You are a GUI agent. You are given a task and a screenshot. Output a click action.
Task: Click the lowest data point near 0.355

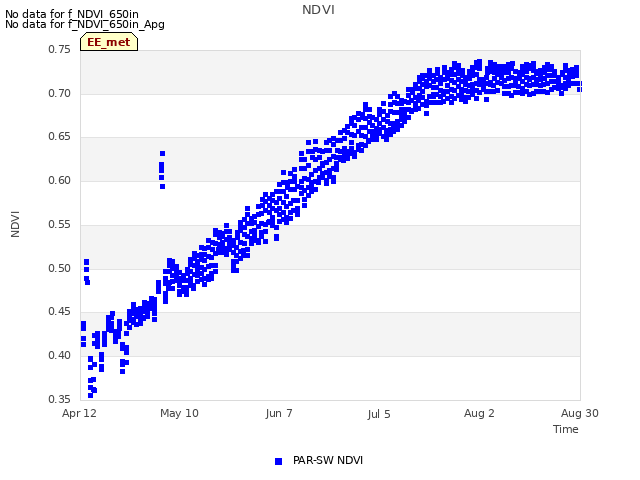90,395
